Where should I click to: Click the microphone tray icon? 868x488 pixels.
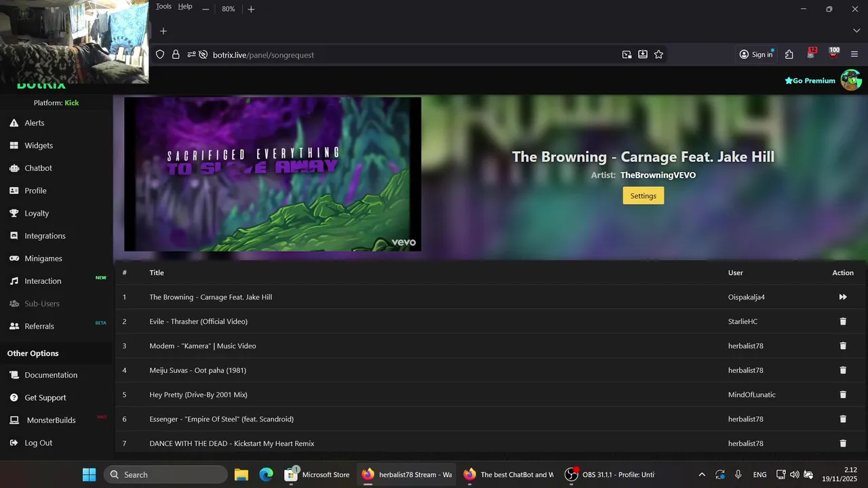[738, 474]
